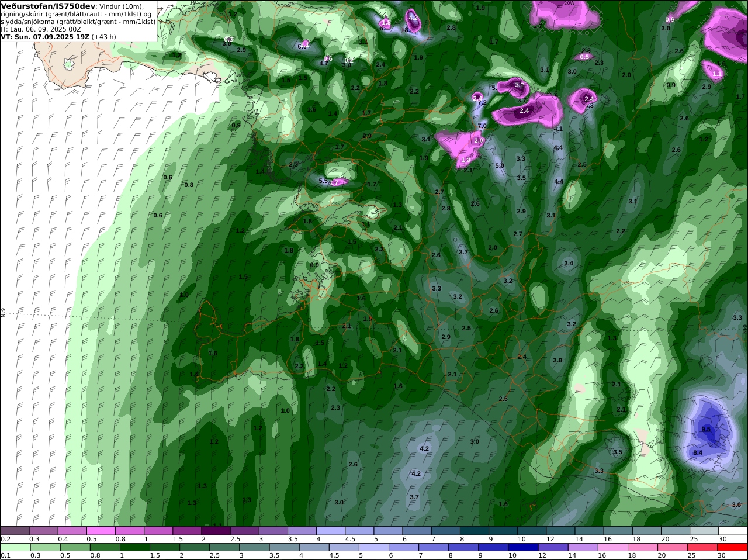The image size is (748, 560).
Task: Click the 3.4 precipitation value on the map
Action: coord(569,263)
